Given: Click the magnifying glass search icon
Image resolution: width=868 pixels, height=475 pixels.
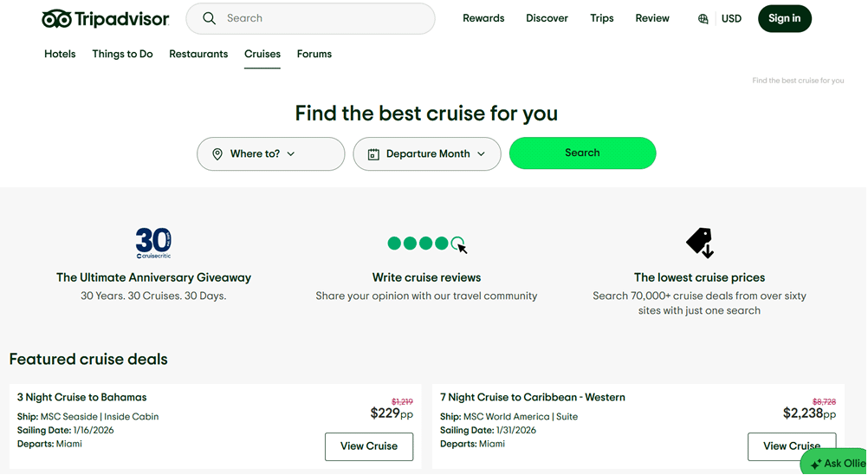Looking at the screenshot, I should click(210, 18).
